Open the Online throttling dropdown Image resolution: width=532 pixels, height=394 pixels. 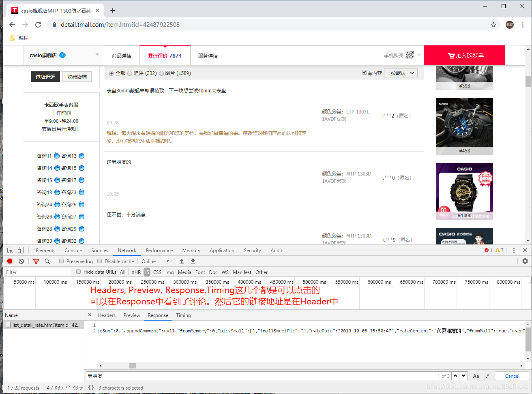tap(155, 261)
